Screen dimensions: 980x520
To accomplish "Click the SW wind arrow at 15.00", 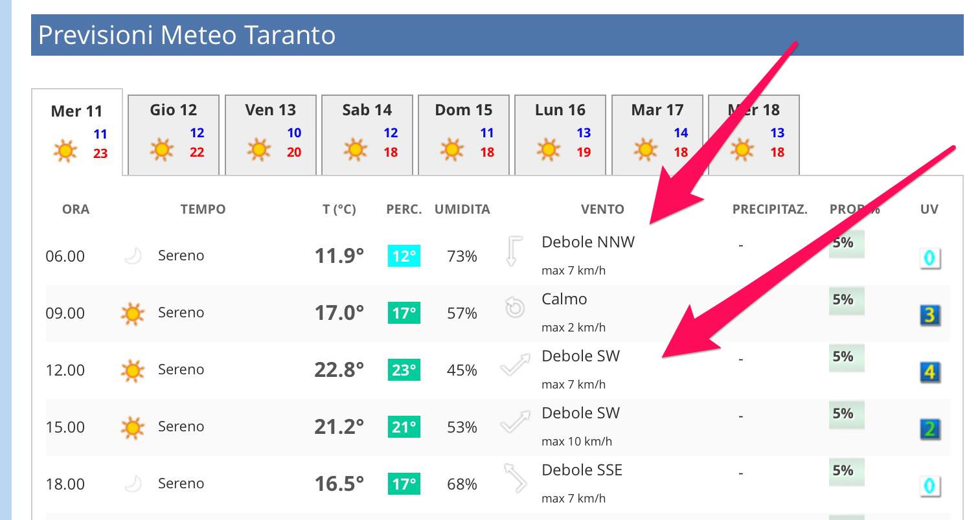I will 515,423.
